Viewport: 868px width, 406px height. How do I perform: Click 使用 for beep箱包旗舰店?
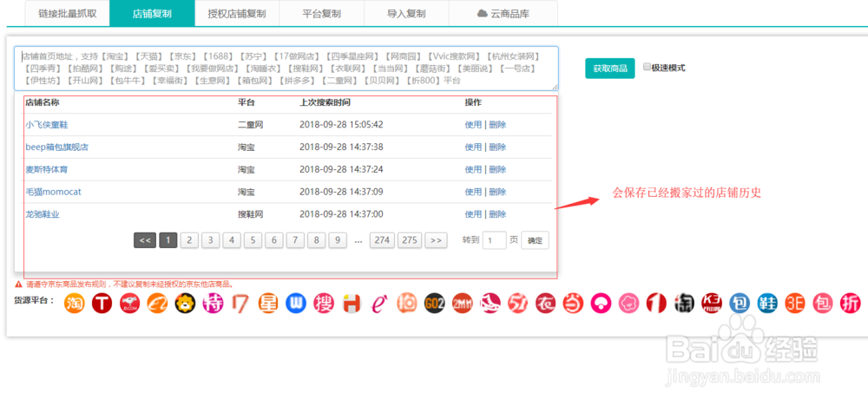coord(473,147)
